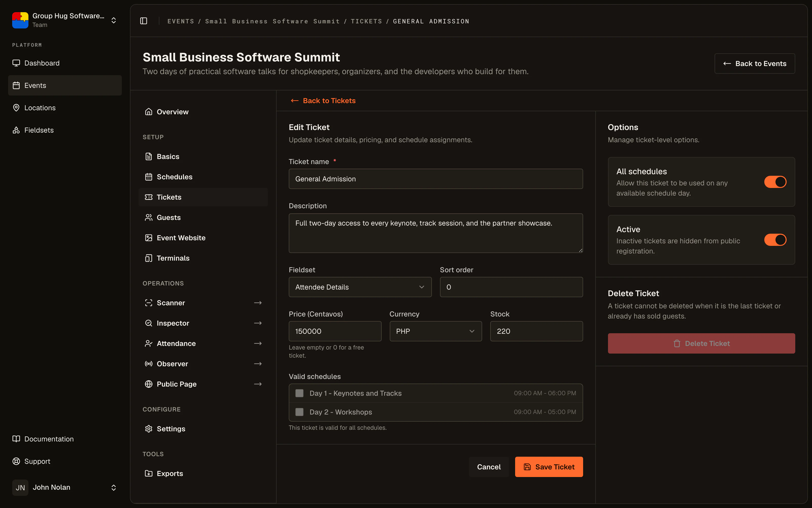The height and width of the screenshot is (508, 812).
Task: Click the Small Business Software Summit breadcrumb
Action: click(x=273, y=21)
